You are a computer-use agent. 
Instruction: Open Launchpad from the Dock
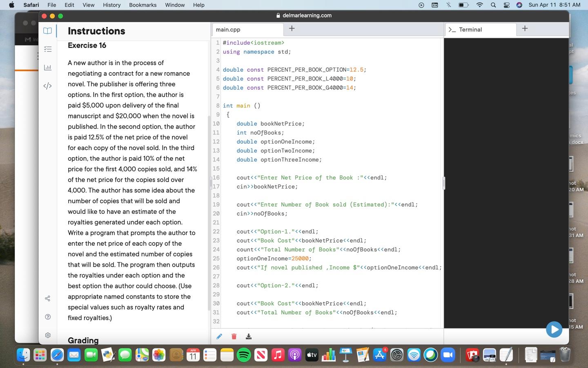point(40,355)
